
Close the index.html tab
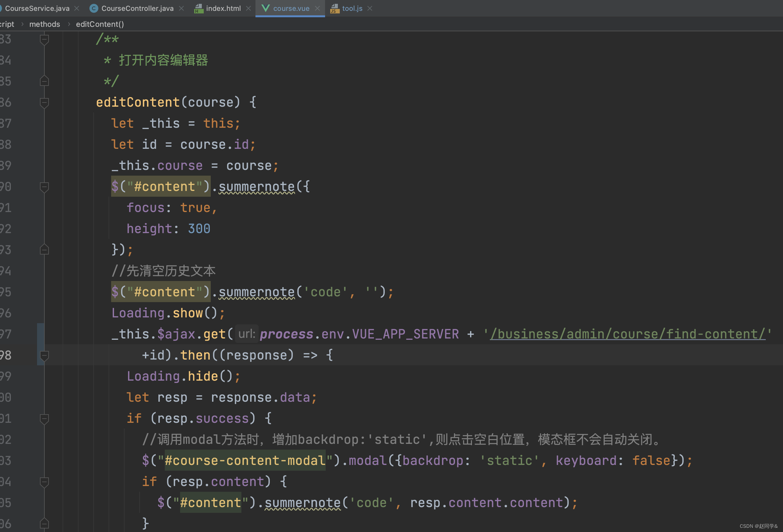[248, 8]
